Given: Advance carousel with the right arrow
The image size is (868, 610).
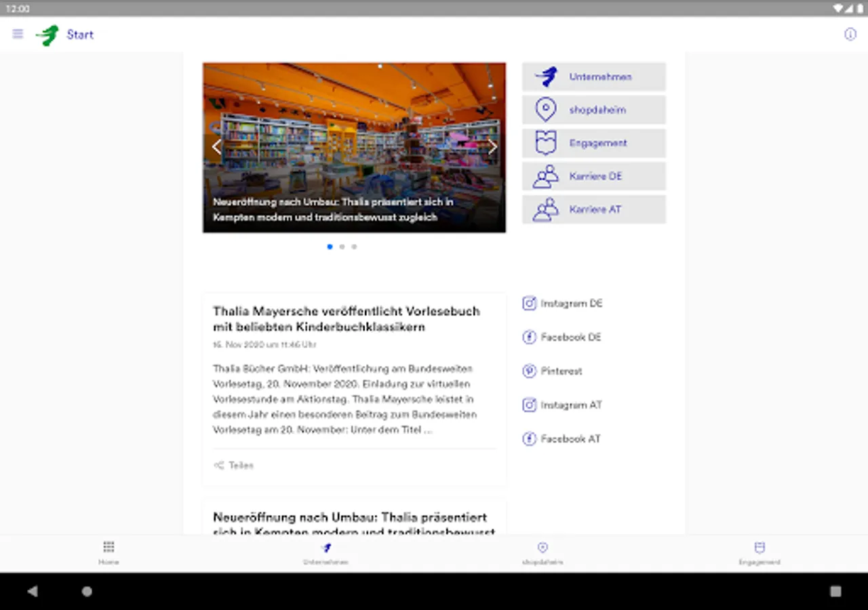Looking at the screenshot, I should (492, 146).
